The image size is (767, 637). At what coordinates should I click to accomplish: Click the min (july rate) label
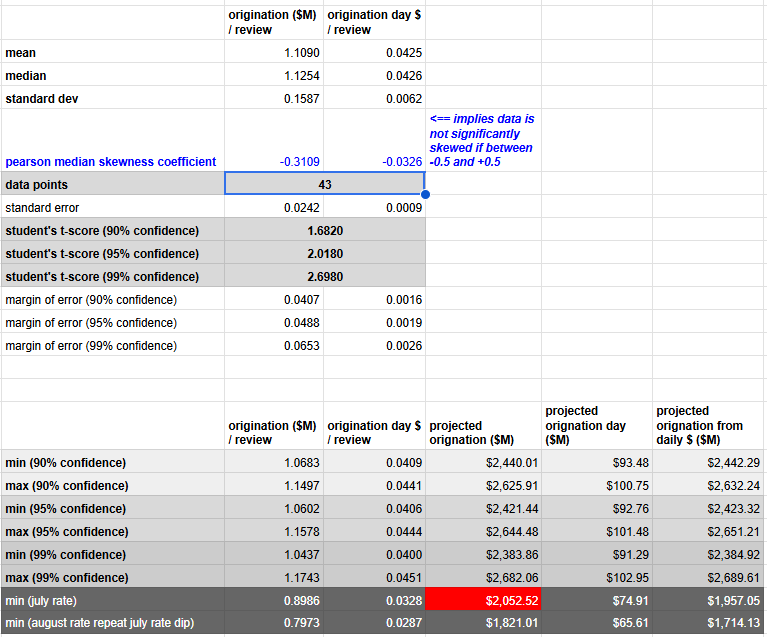tap(41, 600)
